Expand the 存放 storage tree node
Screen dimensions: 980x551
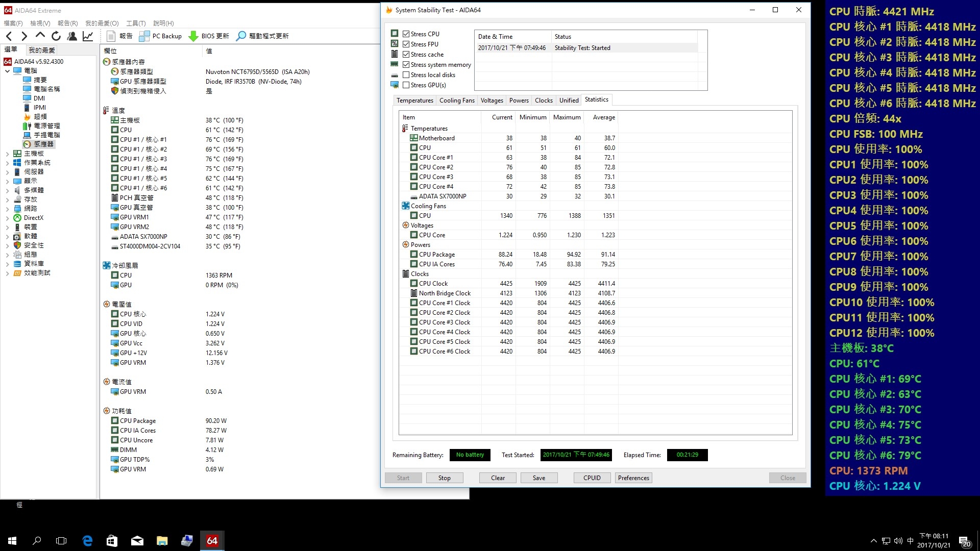[x=8, y=199]
